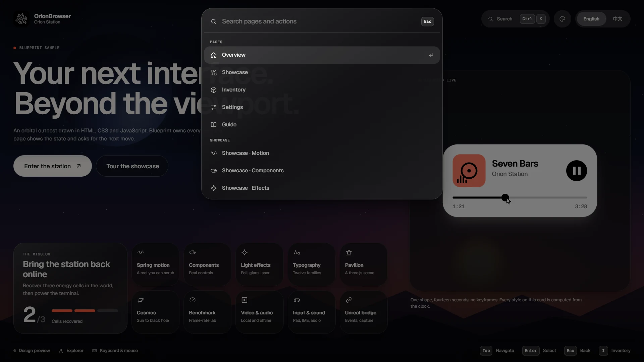Select the Showcase page entry

click(x=322, y=72)
